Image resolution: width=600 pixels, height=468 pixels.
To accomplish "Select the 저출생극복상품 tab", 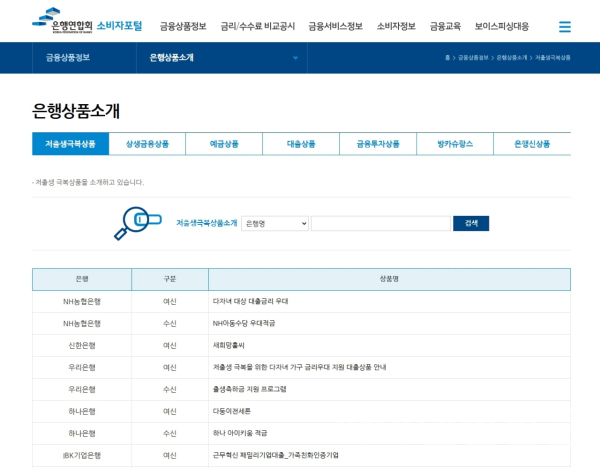I will [x=70, y=144].
